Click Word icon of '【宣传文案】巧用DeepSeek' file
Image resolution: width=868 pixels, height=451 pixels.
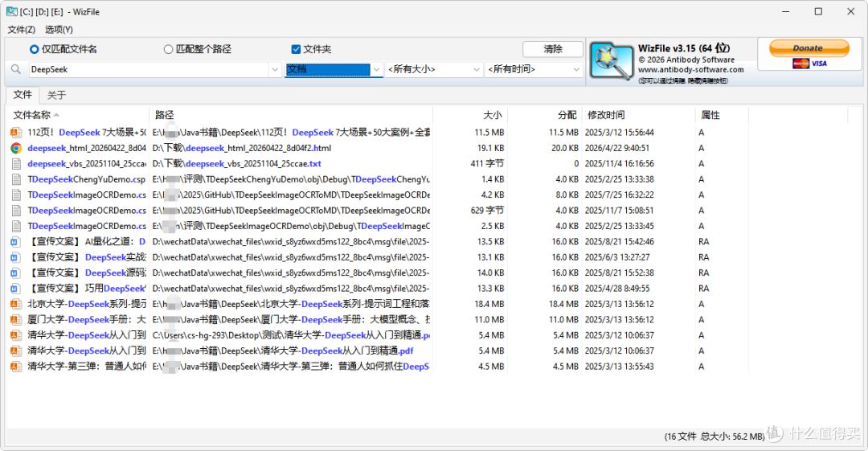tap(16, 288)
